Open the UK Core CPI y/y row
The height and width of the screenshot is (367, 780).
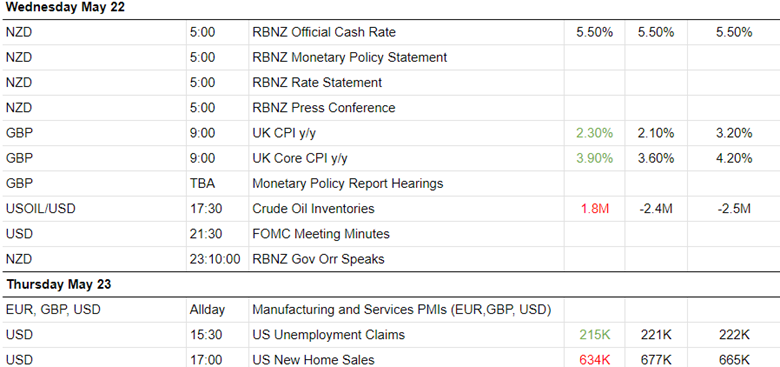[300, 158]
